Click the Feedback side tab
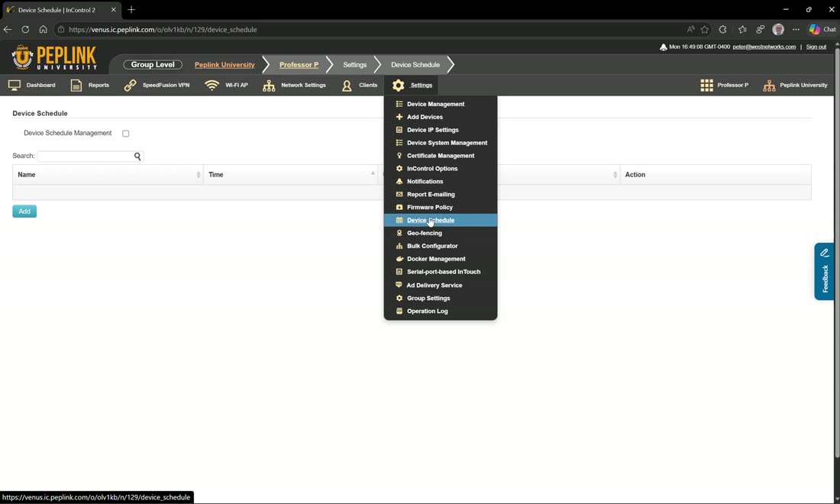This screenshot has width=840, height=504. 825,272
